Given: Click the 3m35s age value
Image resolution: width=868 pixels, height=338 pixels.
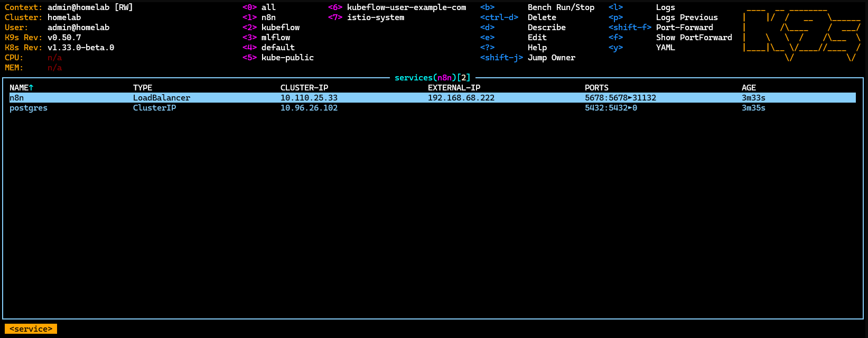Looking at the screenshot, I should click(754, 108).
